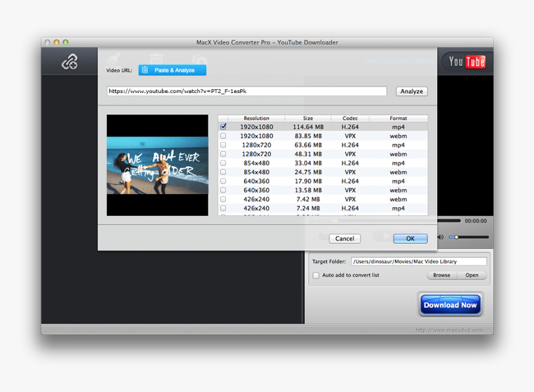Select the 83.85 MB size cell

pos(308,136)
